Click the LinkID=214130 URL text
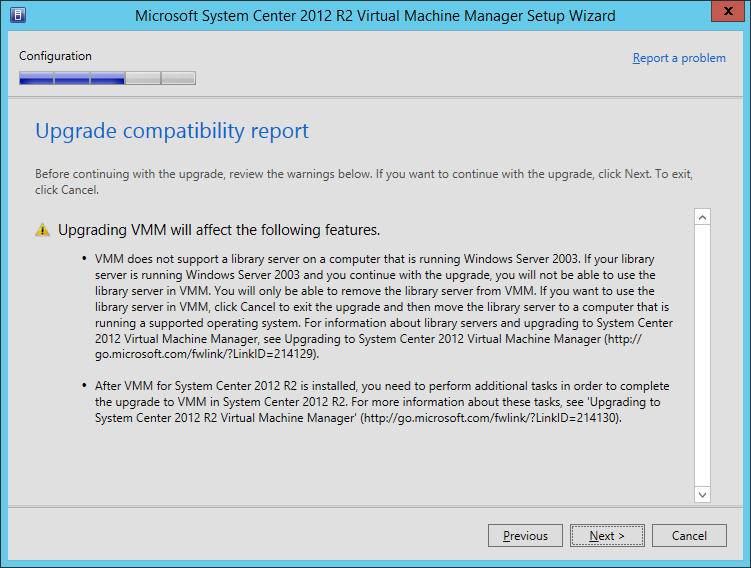 pyautogui.click(x=490, y=418)
